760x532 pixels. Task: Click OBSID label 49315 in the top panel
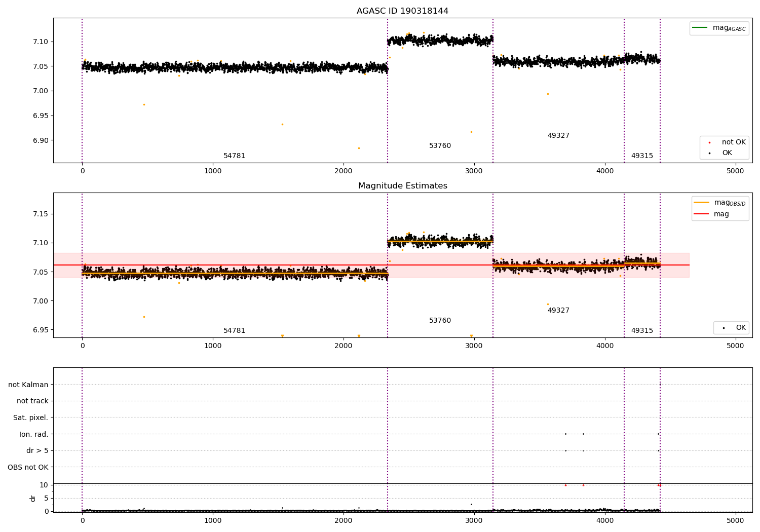point(642,156)
